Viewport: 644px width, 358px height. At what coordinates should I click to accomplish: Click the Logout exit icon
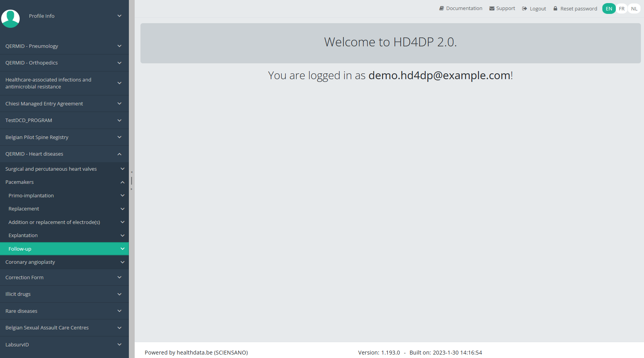tap(524, 8)
